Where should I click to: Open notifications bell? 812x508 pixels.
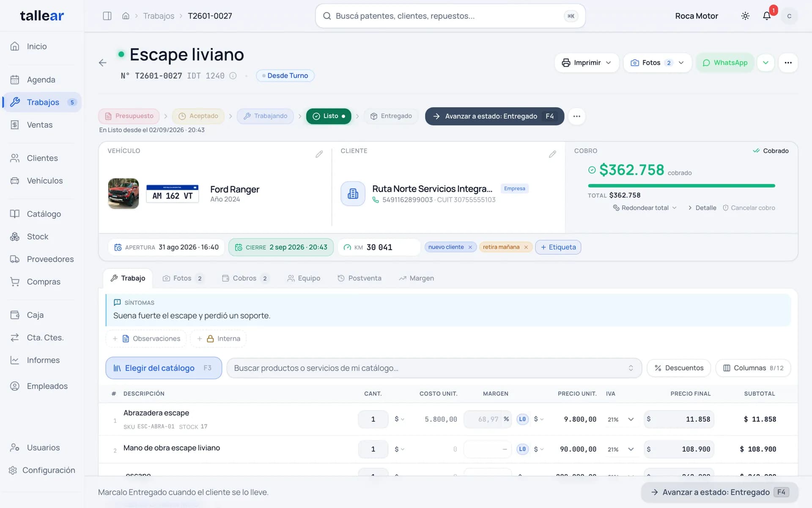(x=767, y=16)
